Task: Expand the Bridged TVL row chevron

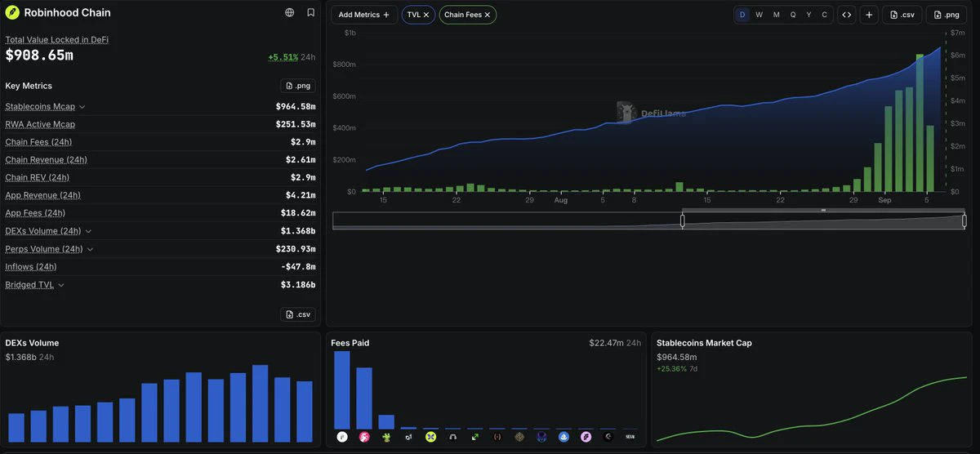Action: [61, 285]
